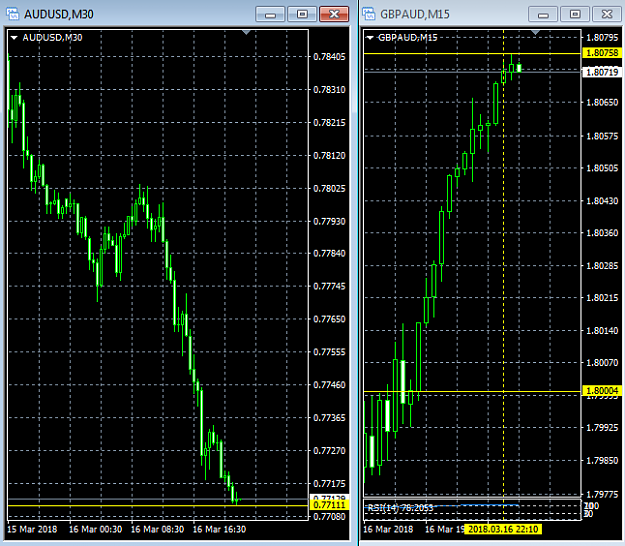This screenshot has height=546, width=625.
Task: Click the AUDUSD,M30 window title text
Action: (x=59, y=14)
